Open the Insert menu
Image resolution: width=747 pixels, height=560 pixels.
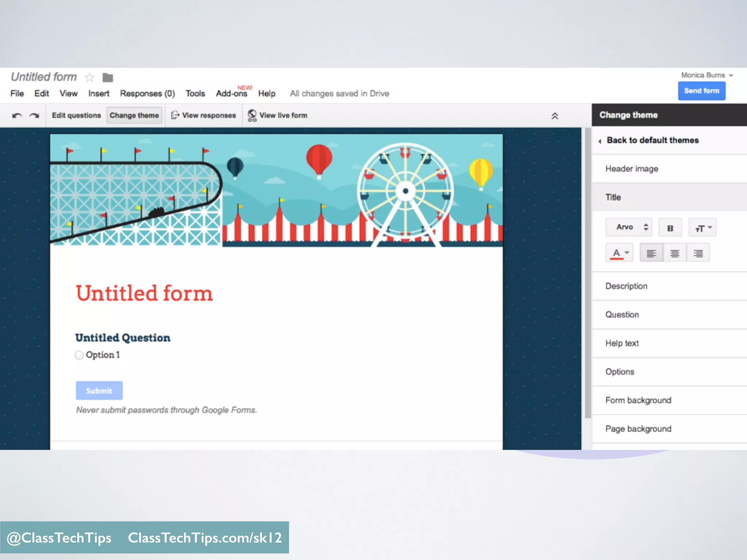(98, 94)
